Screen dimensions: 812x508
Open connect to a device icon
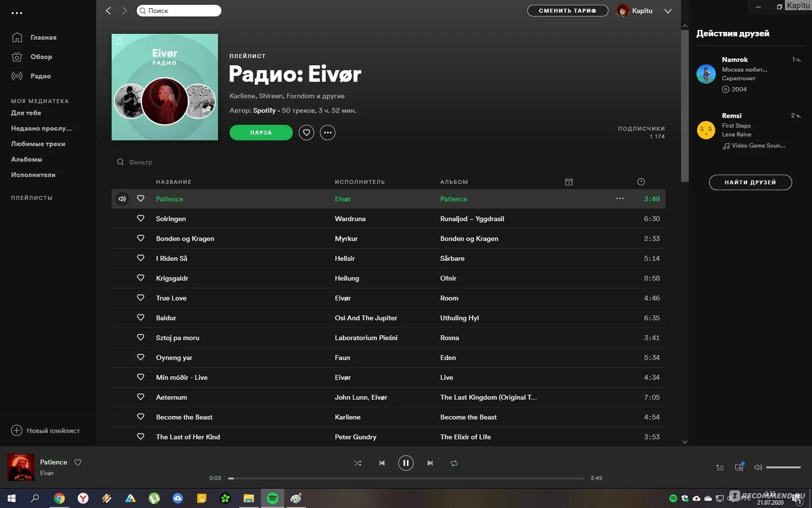[739, 467]
